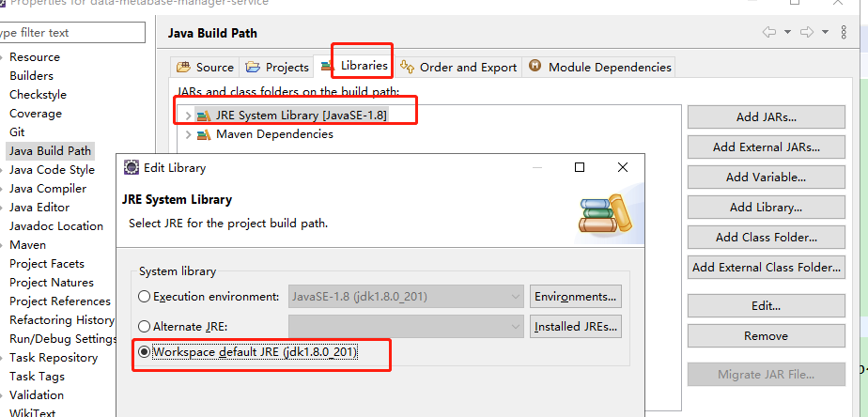The width and height of the screenshot is (868, 417).
Task: Select Checkstyle in properties tree
Action: pyautogui.click(x=38, y=95)
